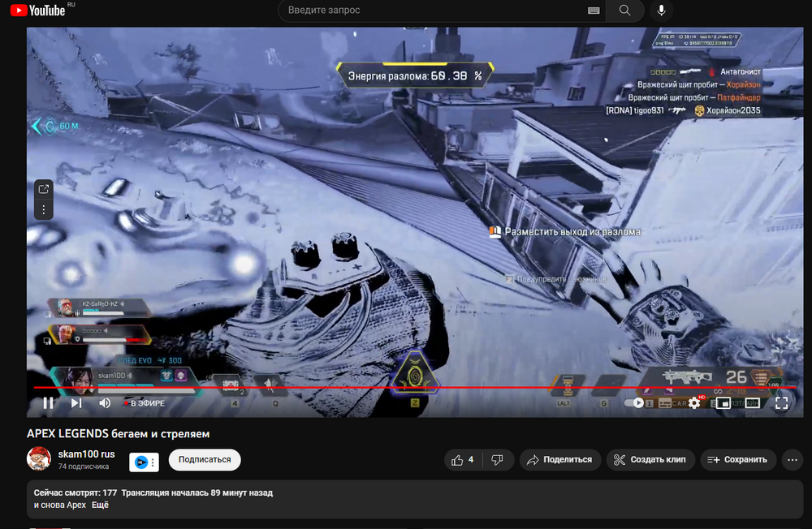The width and height of the screenshot is (812, 529).
Task: Open the three-dot overlay menu on the video
Action: [x=43, y=209]
